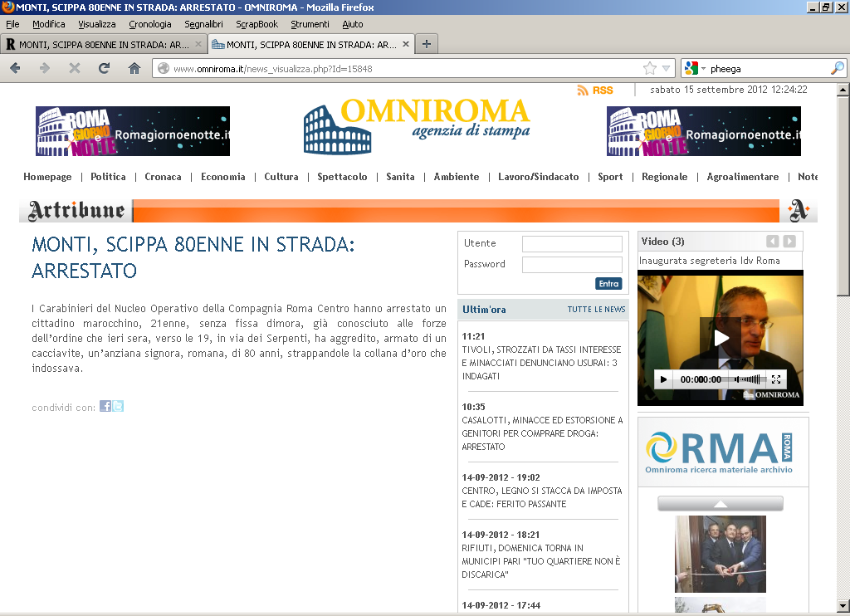
Task: Open the Cronologia menu
Action: point(150,24)
